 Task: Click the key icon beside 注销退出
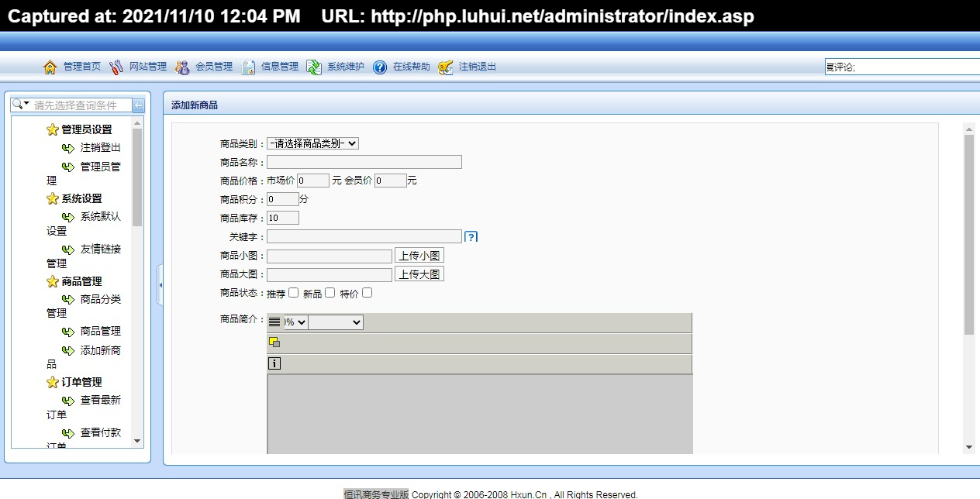446,67
